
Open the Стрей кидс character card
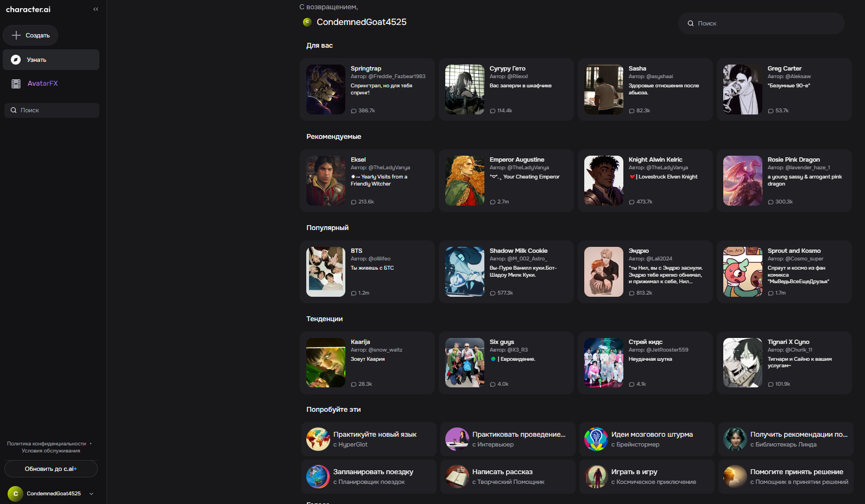click(645, 363)
